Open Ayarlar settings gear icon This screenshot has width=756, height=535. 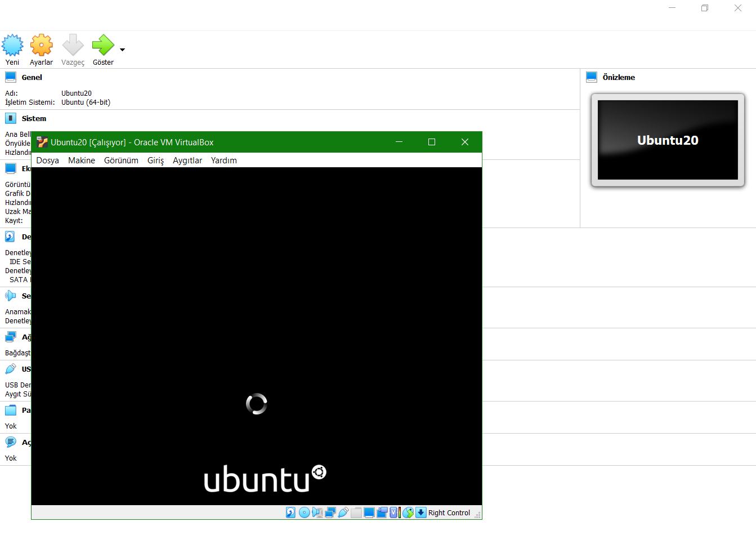42,45
